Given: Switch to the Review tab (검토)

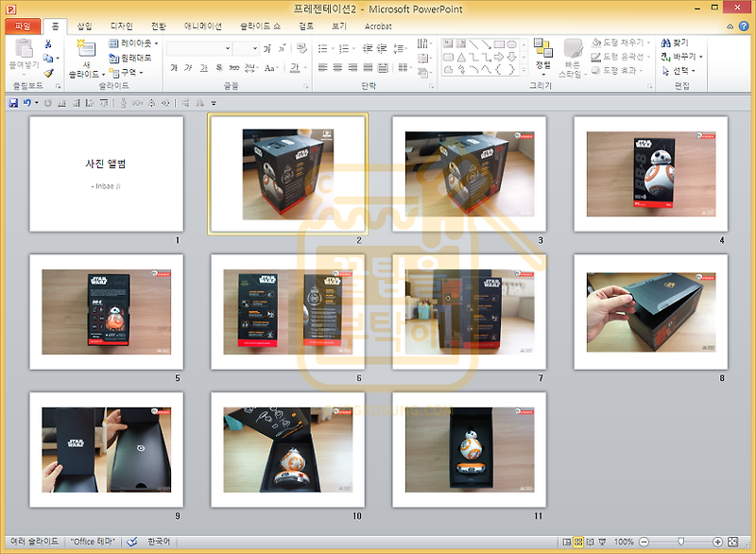Looking at the screenshot, I should point(306,26).
